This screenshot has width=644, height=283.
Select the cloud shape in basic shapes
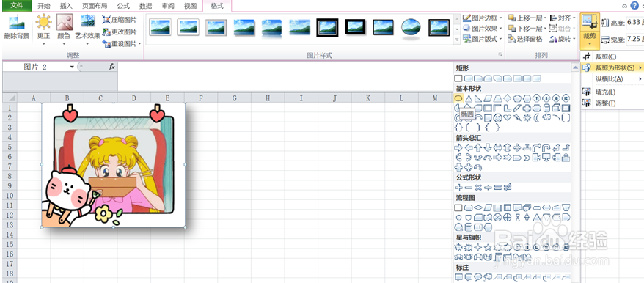click(546, 117)
